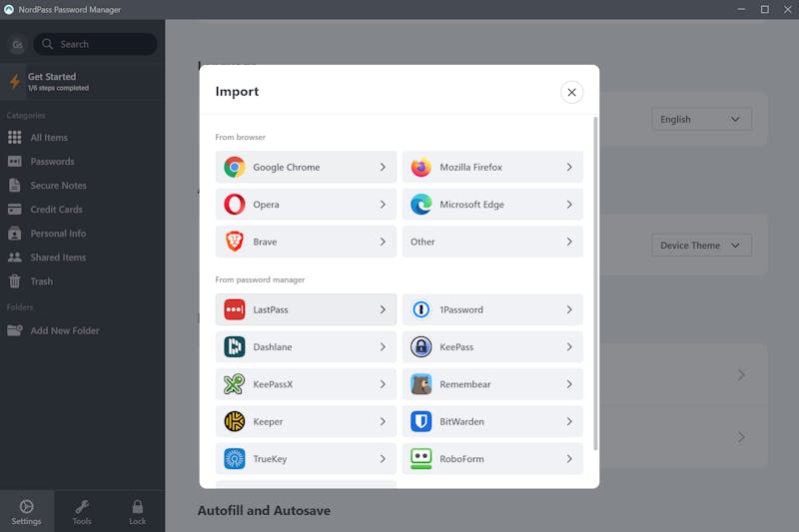
Task: Click the Keeper yellow logo icon
Action: click(x=235, y=421)
